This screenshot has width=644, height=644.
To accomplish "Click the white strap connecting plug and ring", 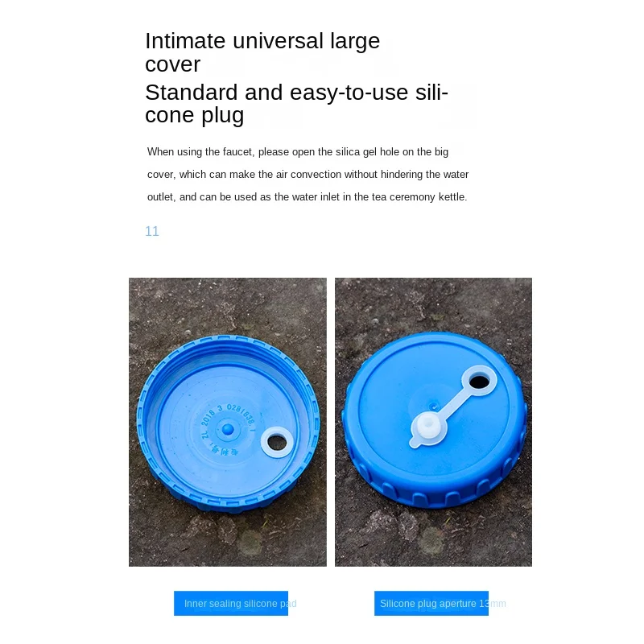I will click(x=452, y=405).
